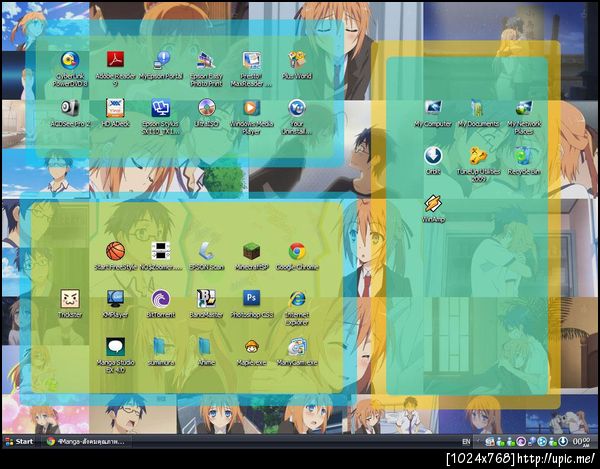Select Your Uninstaller desktop icon
Image resolution: width=600 pixels, height=469 pixels.
297,108
